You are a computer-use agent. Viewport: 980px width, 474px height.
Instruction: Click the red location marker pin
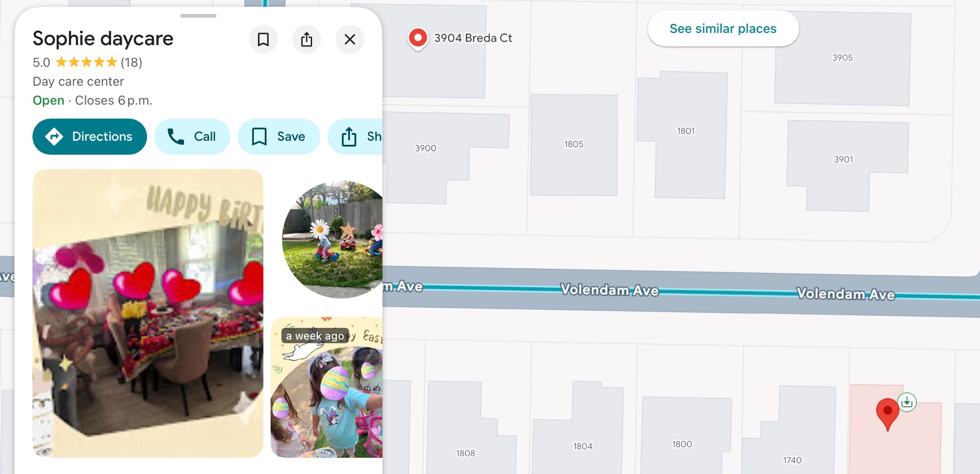(x=887, y=412)
